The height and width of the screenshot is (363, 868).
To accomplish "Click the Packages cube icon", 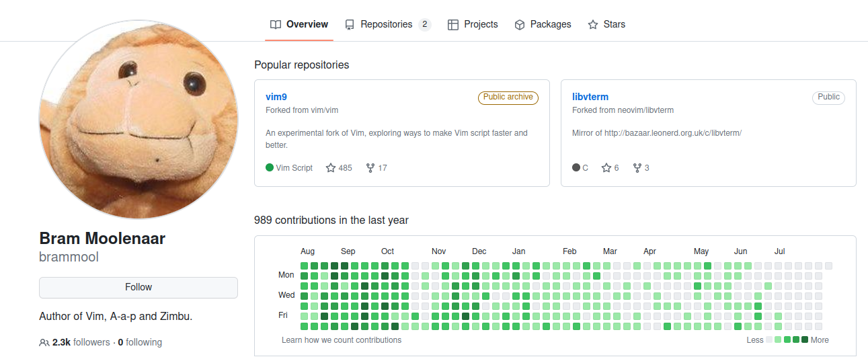I will pyautogui.click(x=520, y=25).
